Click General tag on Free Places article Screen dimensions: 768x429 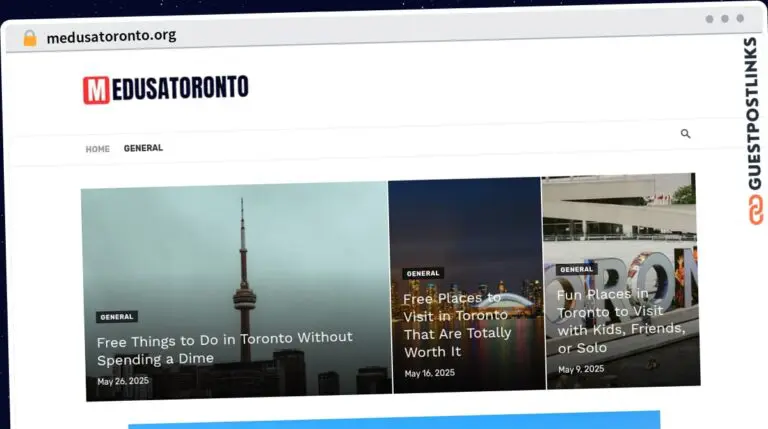[x=423, y=273]
